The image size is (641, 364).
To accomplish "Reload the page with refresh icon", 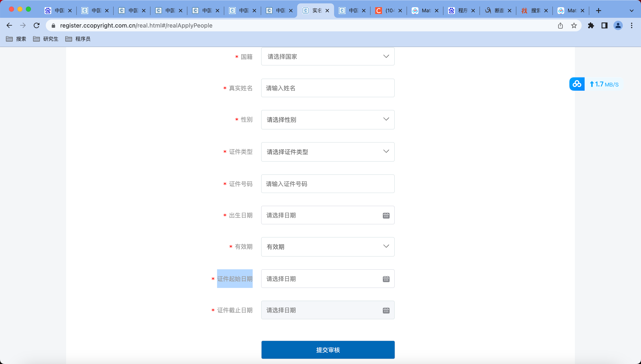I will [x=36, y=25].
